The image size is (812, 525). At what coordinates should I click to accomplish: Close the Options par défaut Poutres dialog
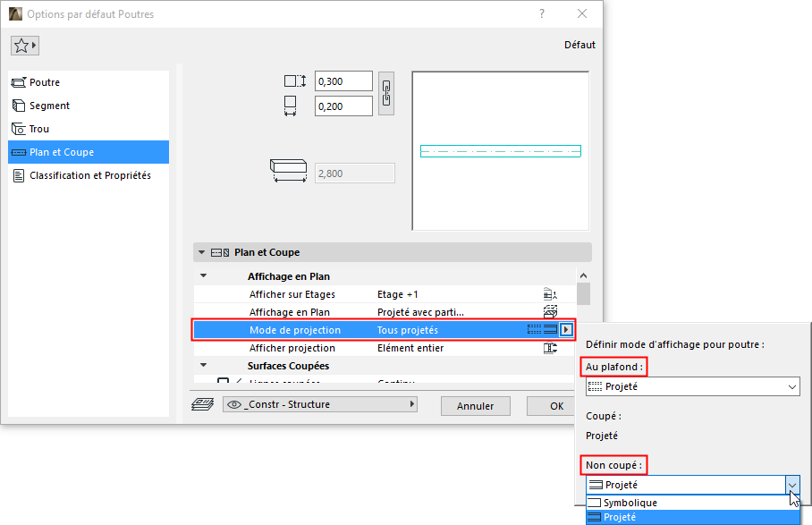pyautogui.click(x=582, y=13)
